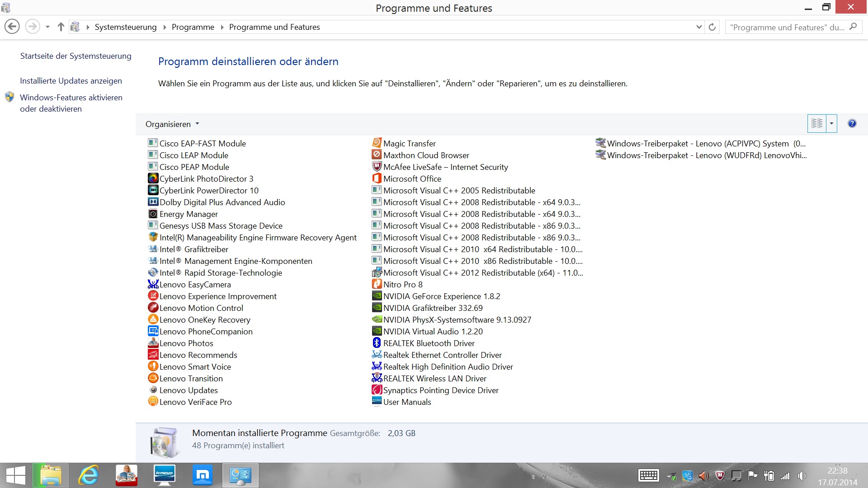Expand the address bar history dropdown
Screen dimensions: 868x488
[x=699, y=27]
